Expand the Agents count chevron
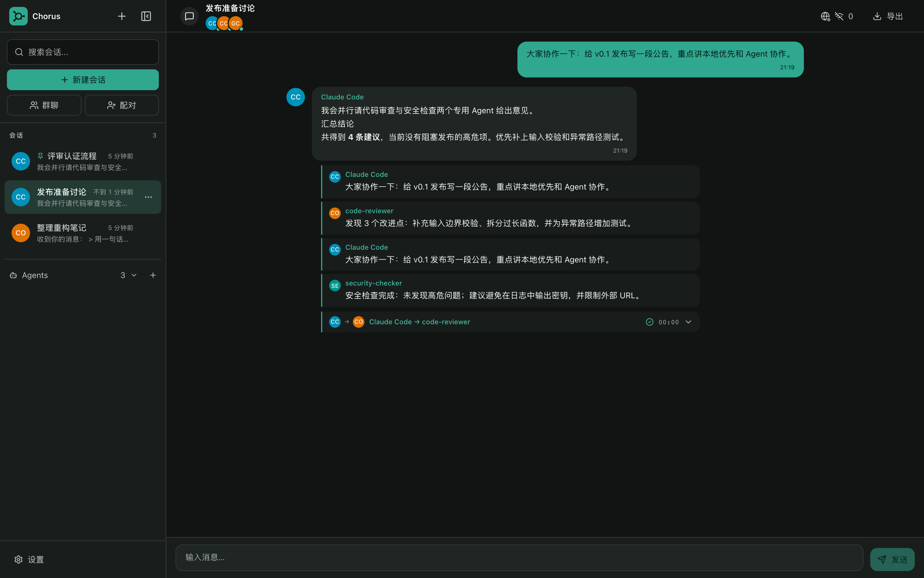 pyautogui.click(x=134, y=275)
